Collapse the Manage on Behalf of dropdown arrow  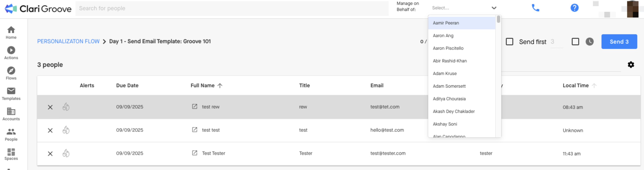point(494,8)
